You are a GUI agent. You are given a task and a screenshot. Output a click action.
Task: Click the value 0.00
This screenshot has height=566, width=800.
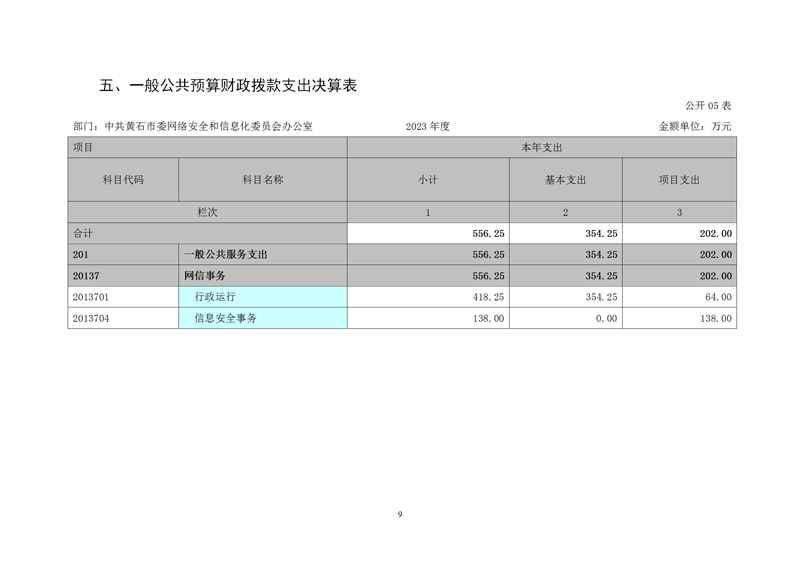click(x=606, y=318)
